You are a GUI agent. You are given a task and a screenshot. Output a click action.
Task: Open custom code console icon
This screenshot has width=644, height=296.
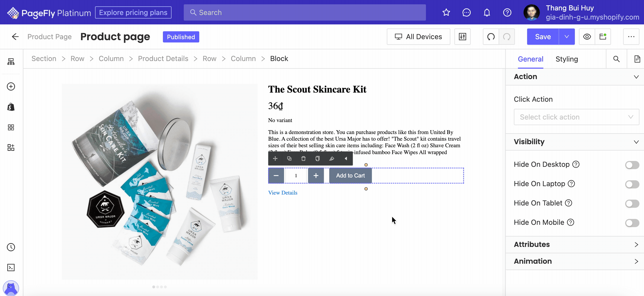coord(11,268)
